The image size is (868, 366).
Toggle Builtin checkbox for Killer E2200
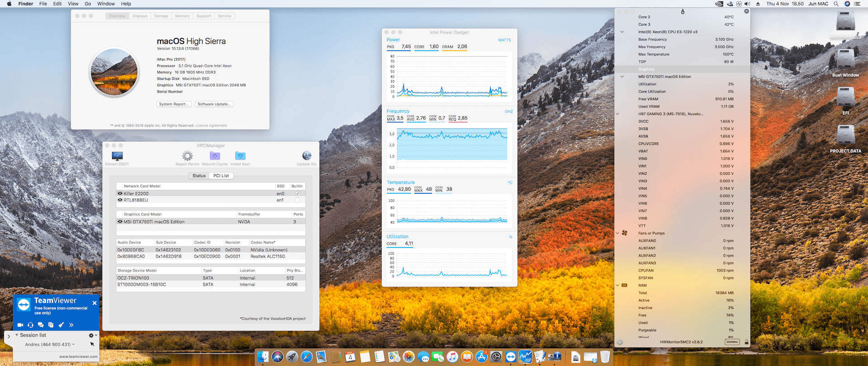click(x=297, y=193)
